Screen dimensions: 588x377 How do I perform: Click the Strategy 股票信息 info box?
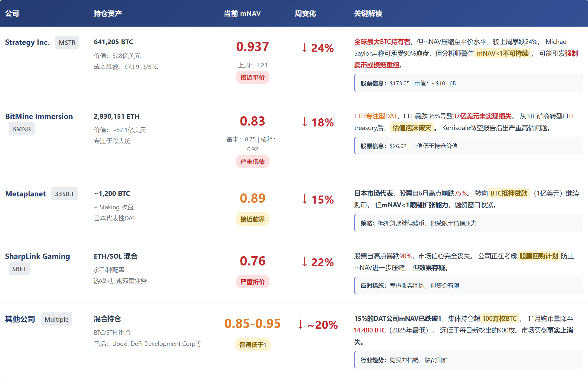point(468,83)
